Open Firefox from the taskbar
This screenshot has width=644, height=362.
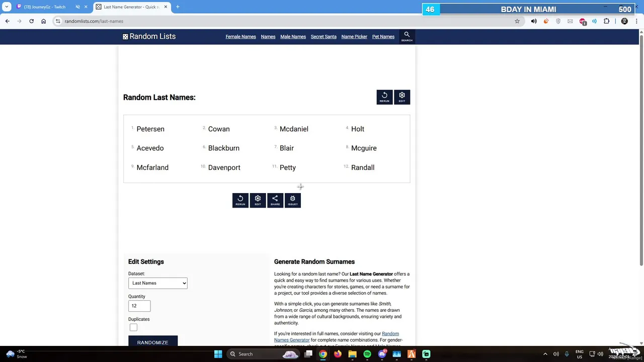[x=338, y=354]
